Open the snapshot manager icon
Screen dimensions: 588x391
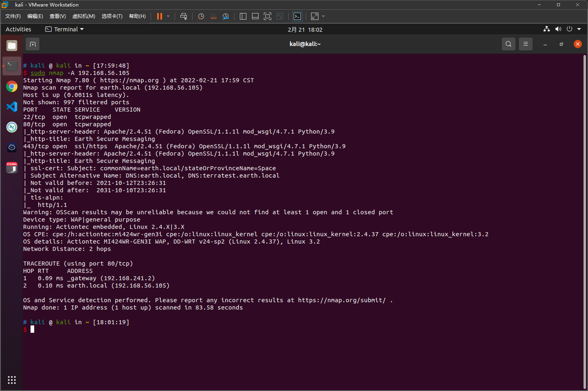[226, 16]
